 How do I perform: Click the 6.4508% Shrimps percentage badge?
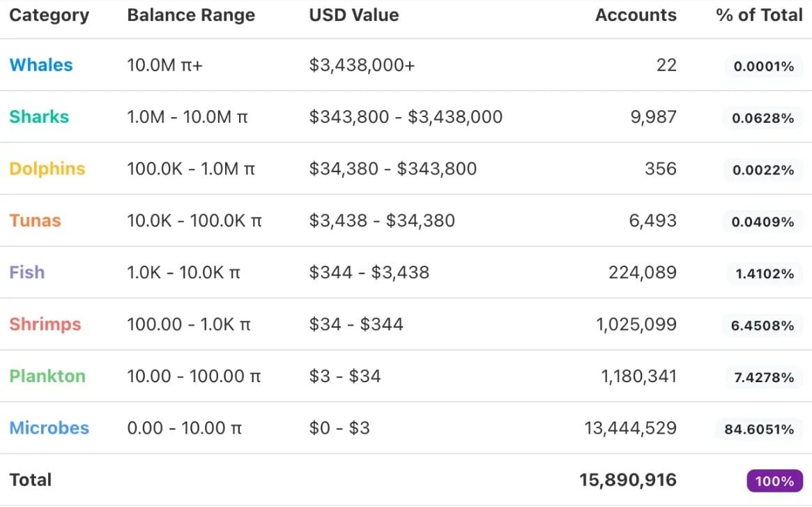(x=763, y=325)
